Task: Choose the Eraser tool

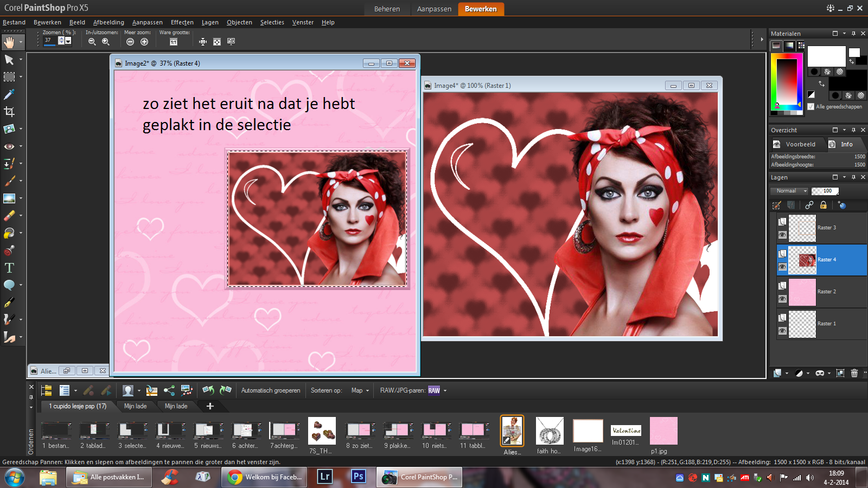Action: [x=9, y=216]
